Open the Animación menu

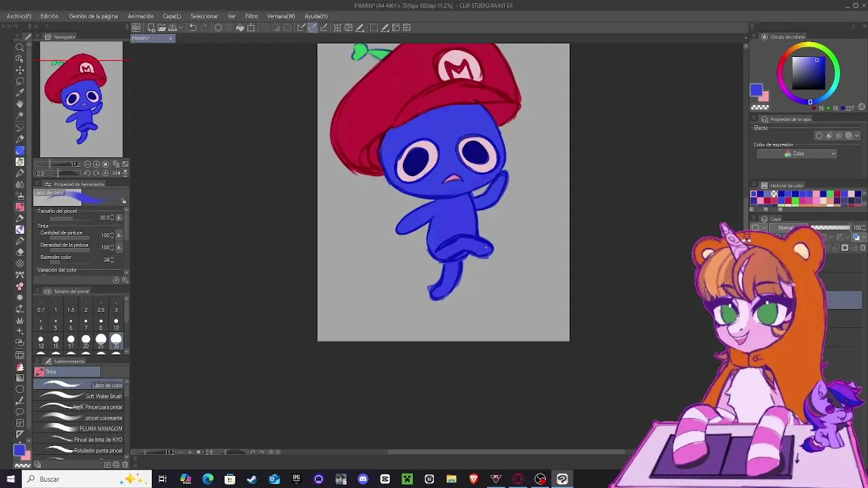[140, 16]
